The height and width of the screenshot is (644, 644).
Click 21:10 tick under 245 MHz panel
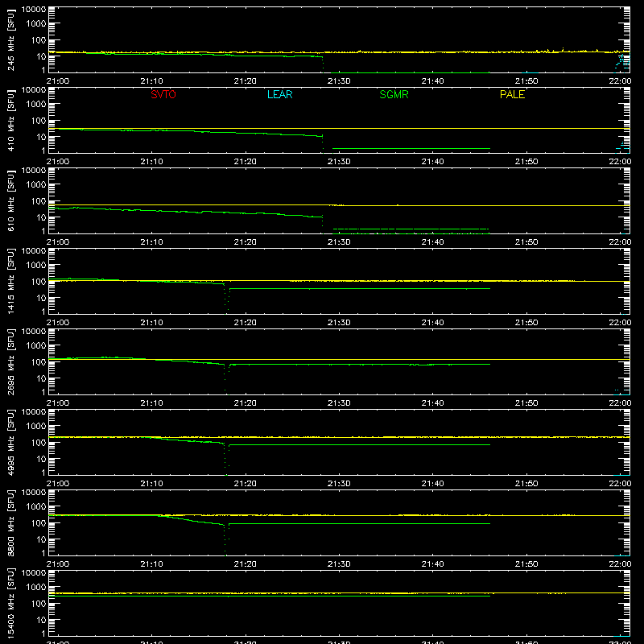tap(151, 81)
